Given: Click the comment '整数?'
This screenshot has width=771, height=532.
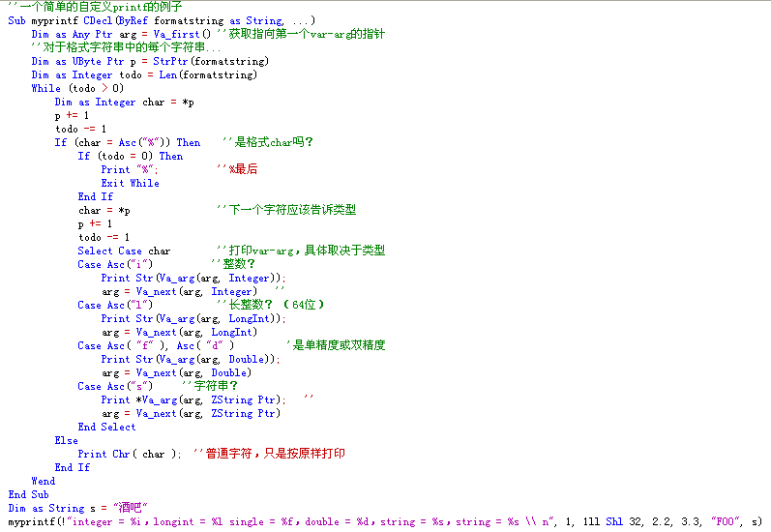Looking at the screenshot, I should pyautogui.click(x=233, y=264).
